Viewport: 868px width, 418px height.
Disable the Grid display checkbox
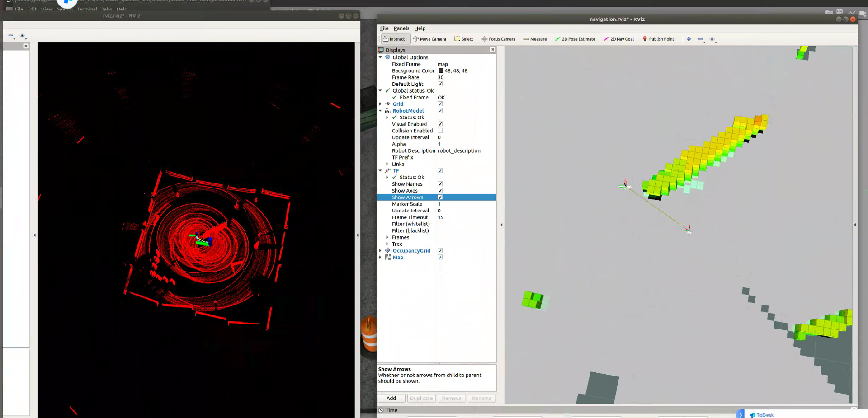tap(440, 104)
